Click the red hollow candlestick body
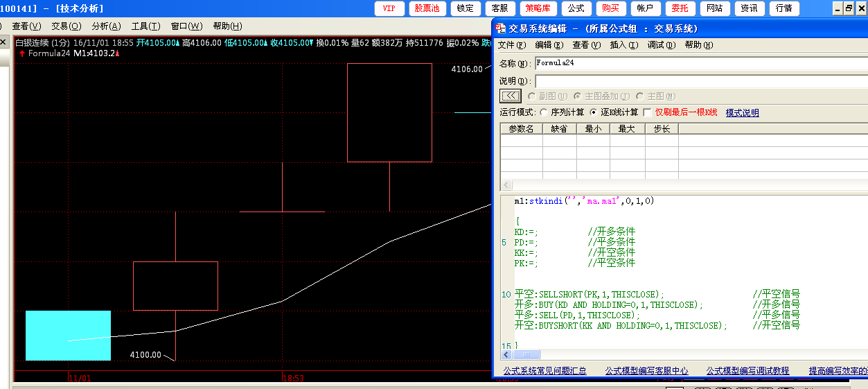Screen dimensions: 868x389 pyautogui.click(x=175, y=286)
